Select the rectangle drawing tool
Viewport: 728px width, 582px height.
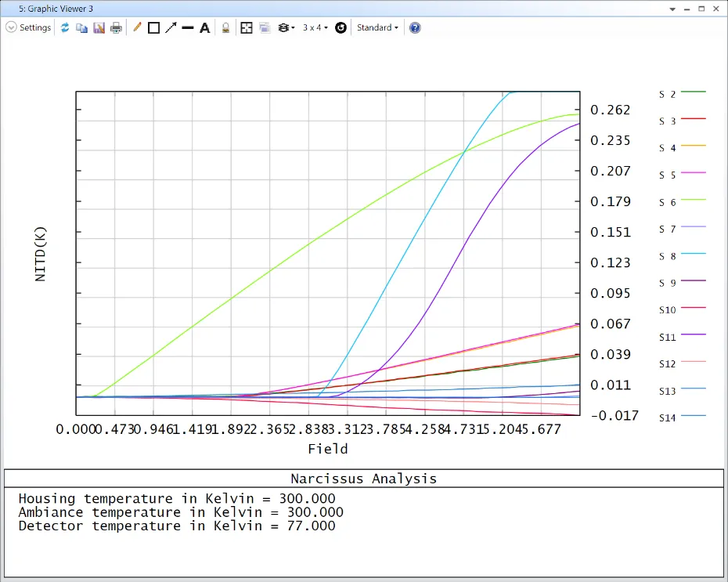tap(153, 27)
